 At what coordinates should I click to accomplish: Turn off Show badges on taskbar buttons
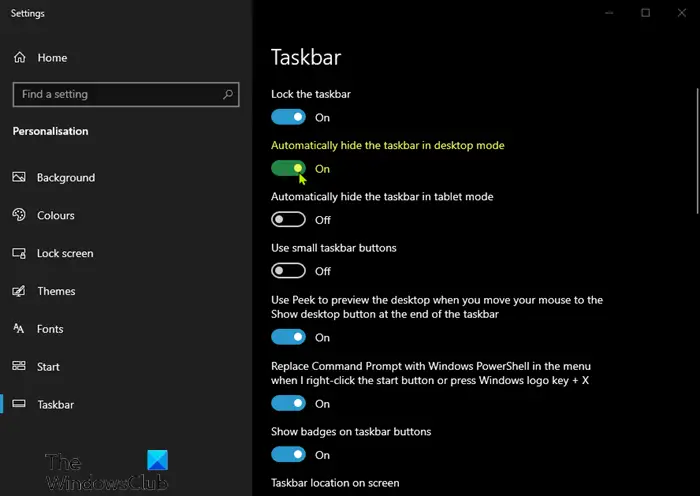coord(288,454)
